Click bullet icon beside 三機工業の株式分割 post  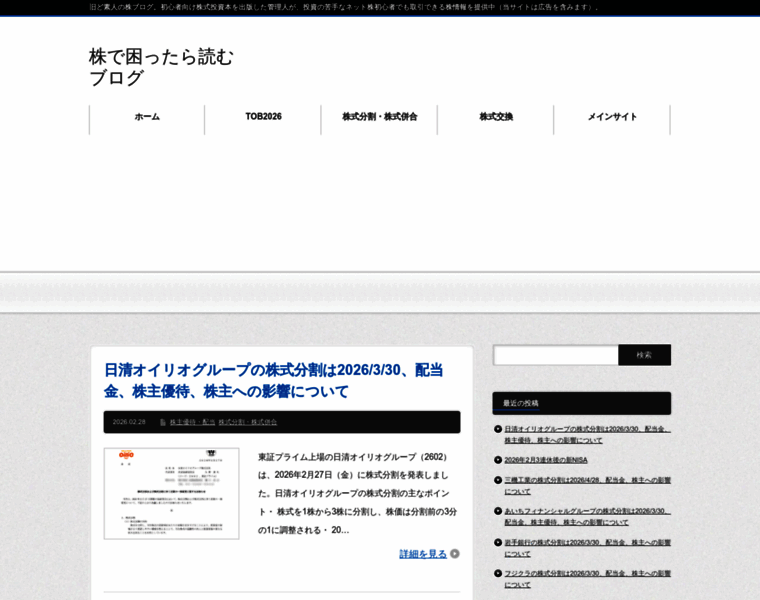(498, 480)
